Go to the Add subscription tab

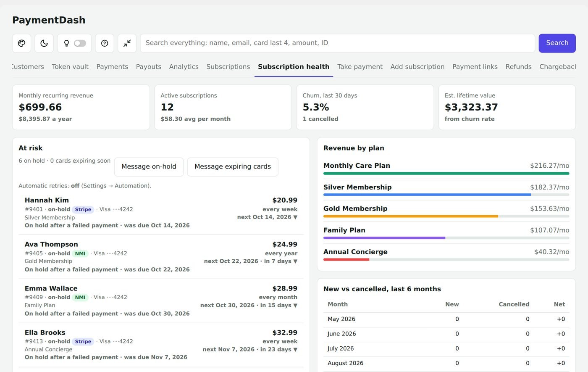pyautogui.click(x=417, y=67)
